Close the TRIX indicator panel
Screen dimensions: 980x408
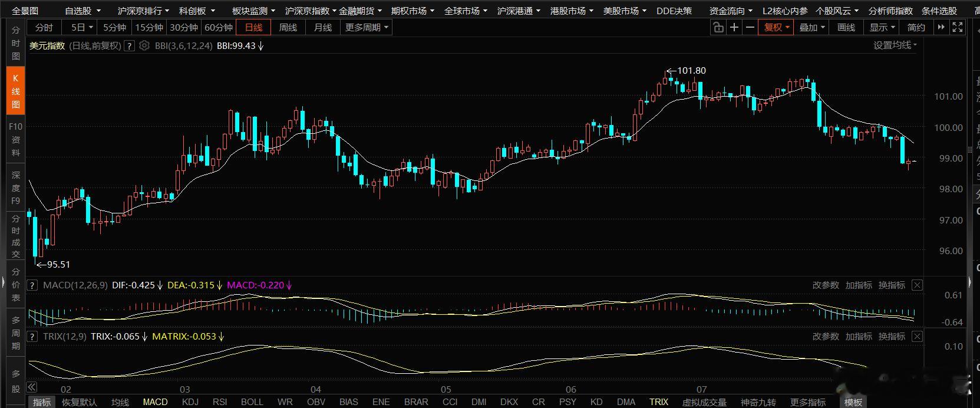click(x=917, y=337)
